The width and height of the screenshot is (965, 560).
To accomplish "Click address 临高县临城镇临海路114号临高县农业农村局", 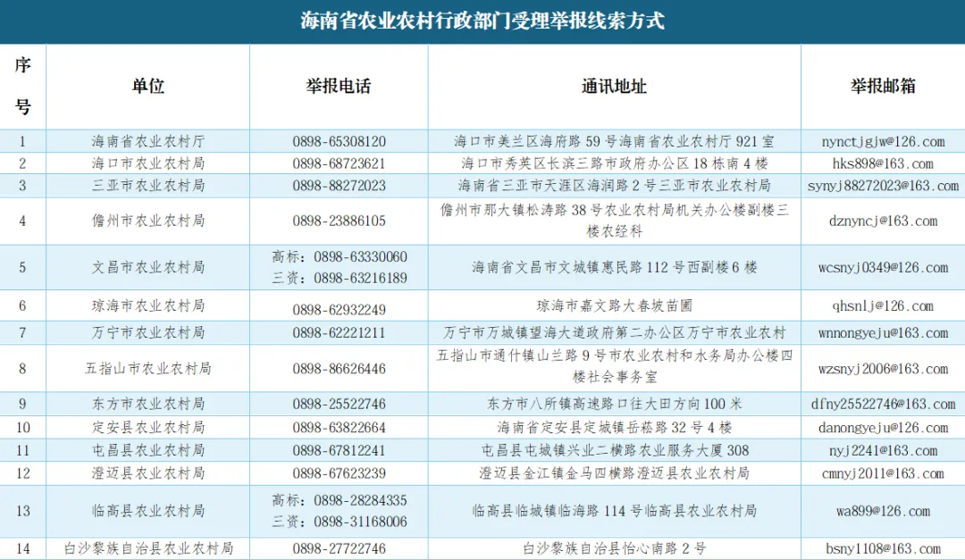I will (x=614, y=511).
